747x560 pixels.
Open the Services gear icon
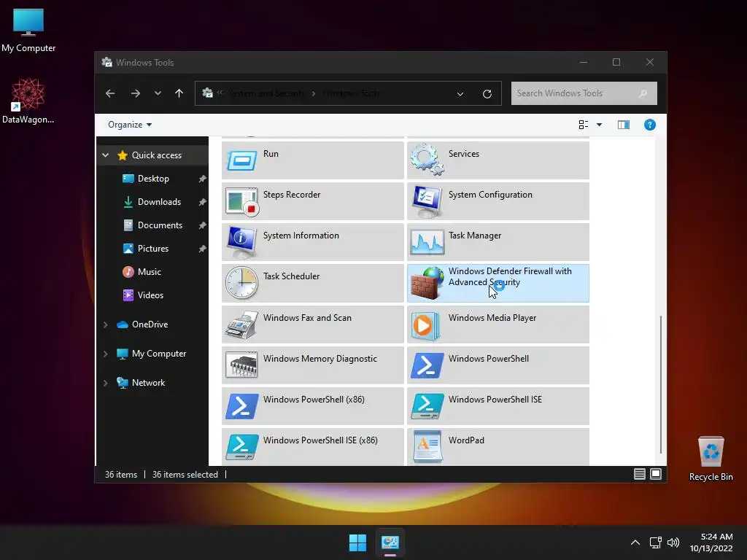[427, 160]
